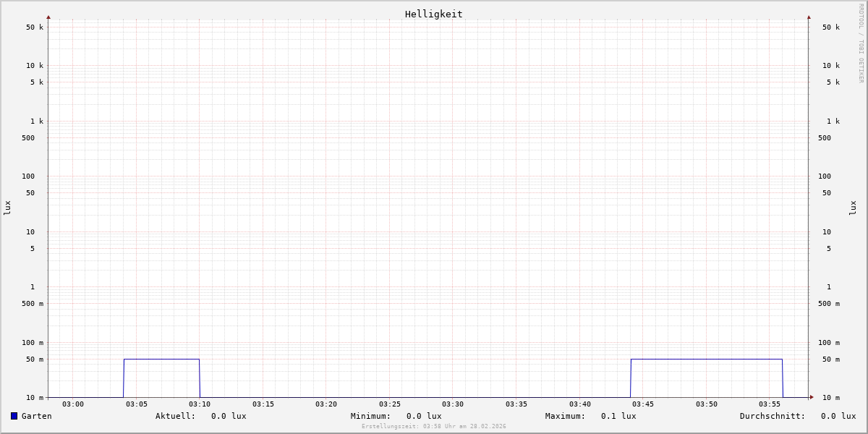This screenshot has width=868, height=434.
Task: Click the Aktuell value label
Action: coord(200,416)
